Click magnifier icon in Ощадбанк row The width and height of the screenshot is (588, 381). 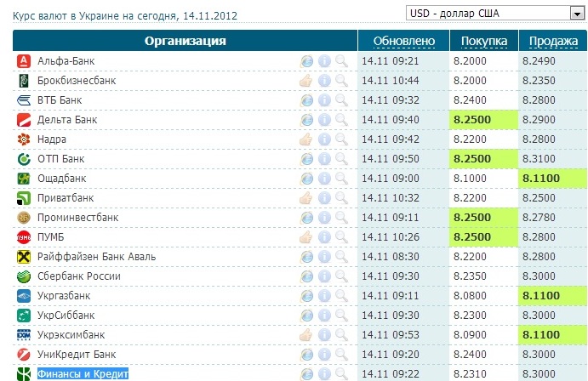point(341,179)
